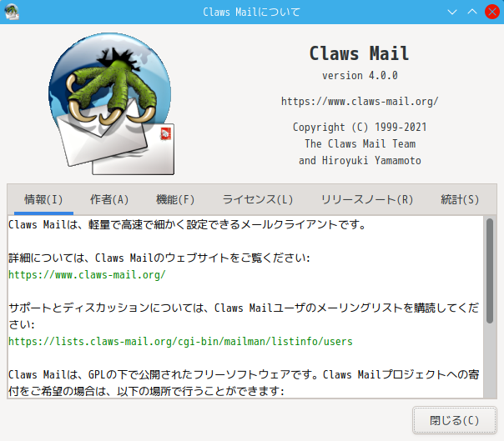Image resolution: width=504 pixels, height=441 pixels.
Task: Open the green www.claws-mail.org link
Action: (x=87, y=275)
